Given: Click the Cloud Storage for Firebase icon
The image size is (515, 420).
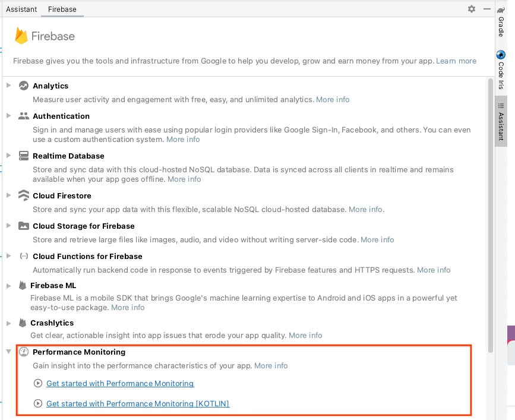Looking at the screenshot, I should [23, 226].
